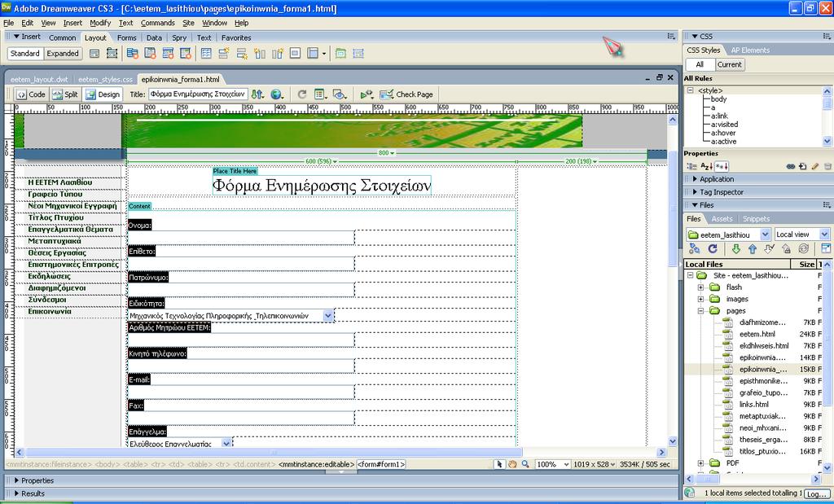
Task: Expand the Files panel to show both sites
Action: (x=826, y=248)
